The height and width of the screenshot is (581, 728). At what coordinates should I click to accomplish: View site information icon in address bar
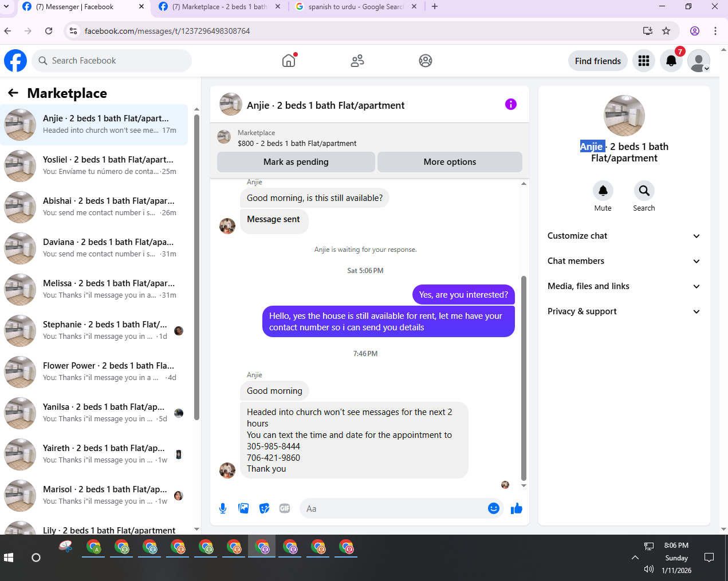73,31
